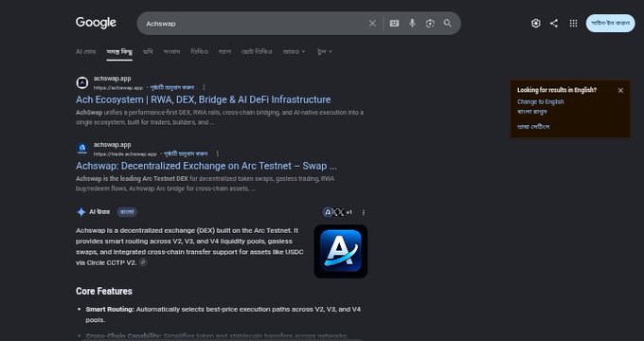
Task: Click the https://achswap.app URL text
Action: point(117,88)
